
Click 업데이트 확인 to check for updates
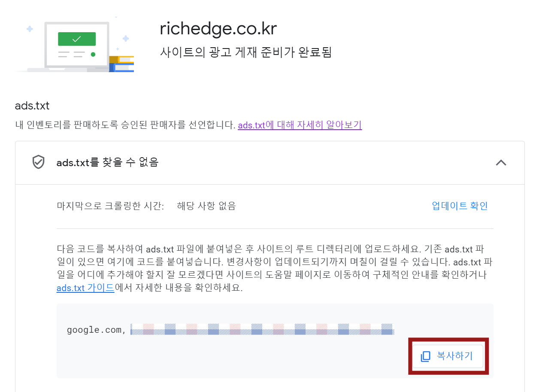460,206
